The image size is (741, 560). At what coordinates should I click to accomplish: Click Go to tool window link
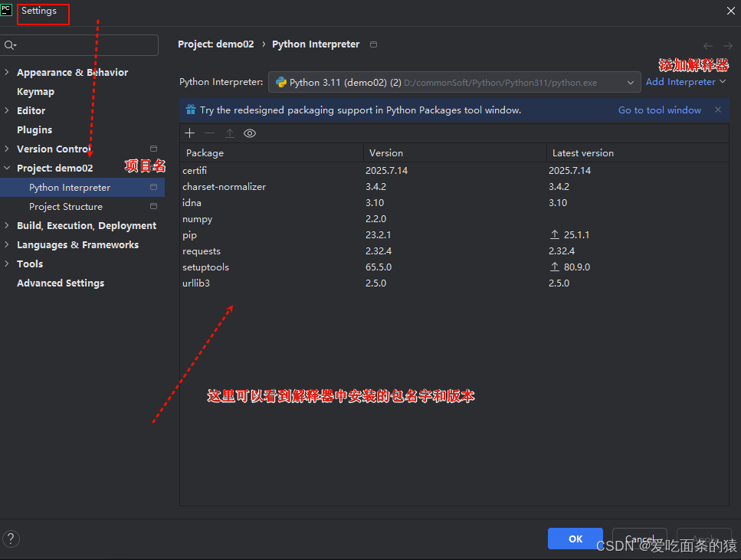pos(660,110)
